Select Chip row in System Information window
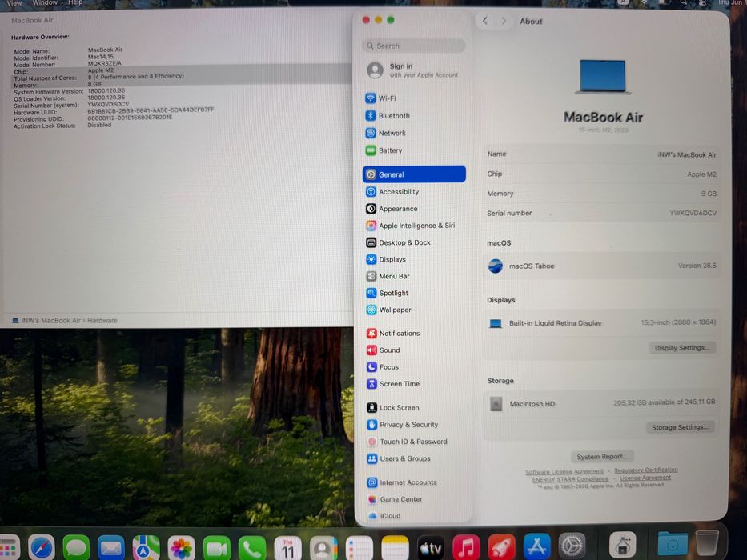 coord(181,70)
